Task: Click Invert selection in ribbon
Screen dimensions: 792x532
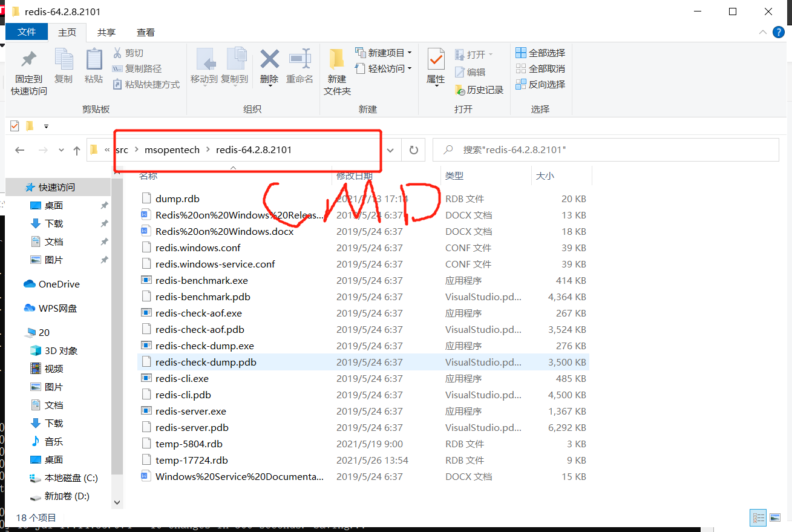Action: pyautogui.click(x=540, y=84)
